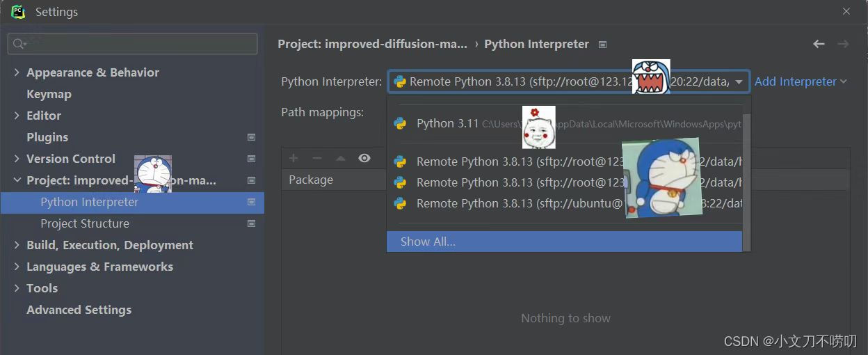Click project-level icon beside Version Control

(252, 159)
